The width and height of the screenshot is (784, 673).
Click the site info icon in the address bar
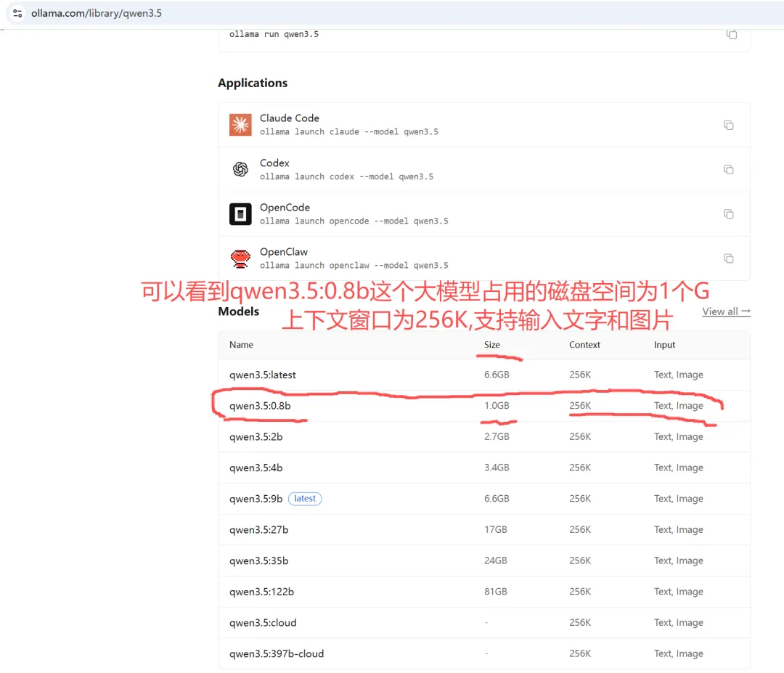(x=17, y=14)
